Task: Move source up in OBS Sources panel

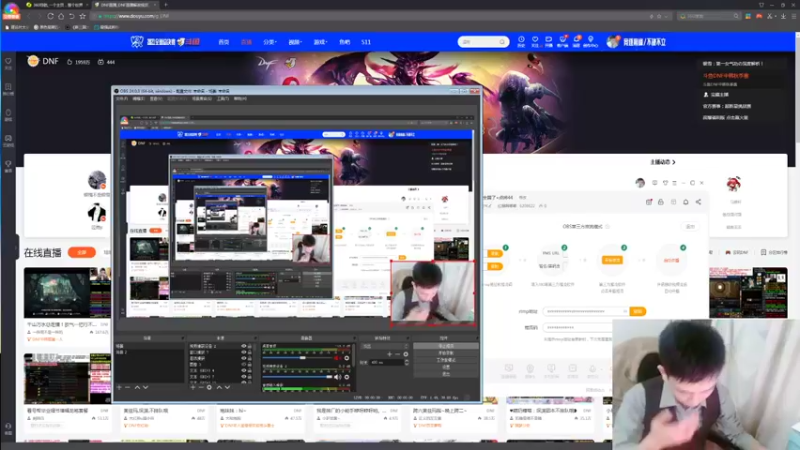Action: (219, 387)
